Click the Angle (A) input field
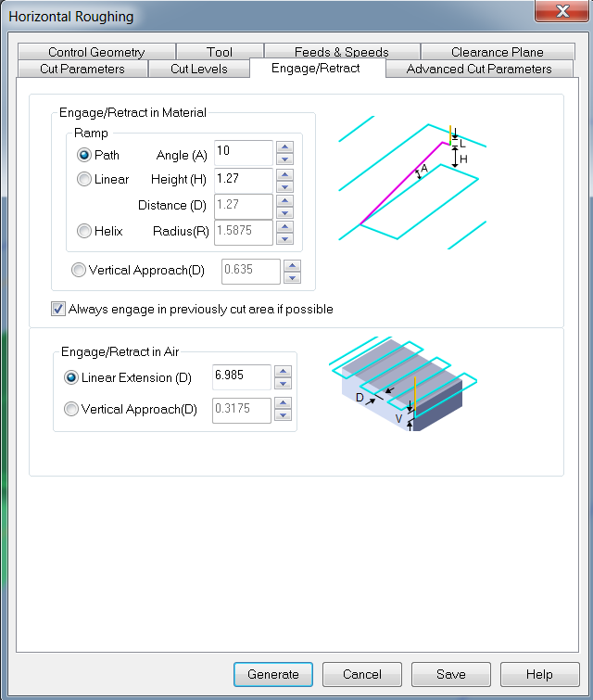 coord(244,153)
